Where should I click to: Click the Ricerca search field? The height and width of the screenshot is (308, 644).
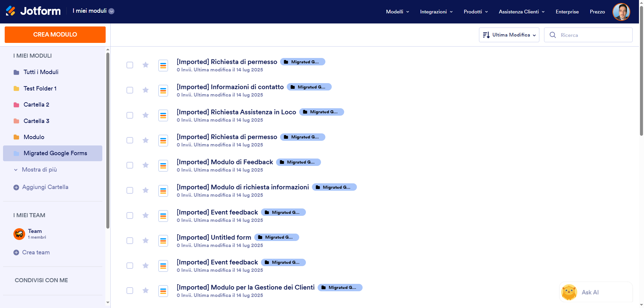tap(588, 35)
